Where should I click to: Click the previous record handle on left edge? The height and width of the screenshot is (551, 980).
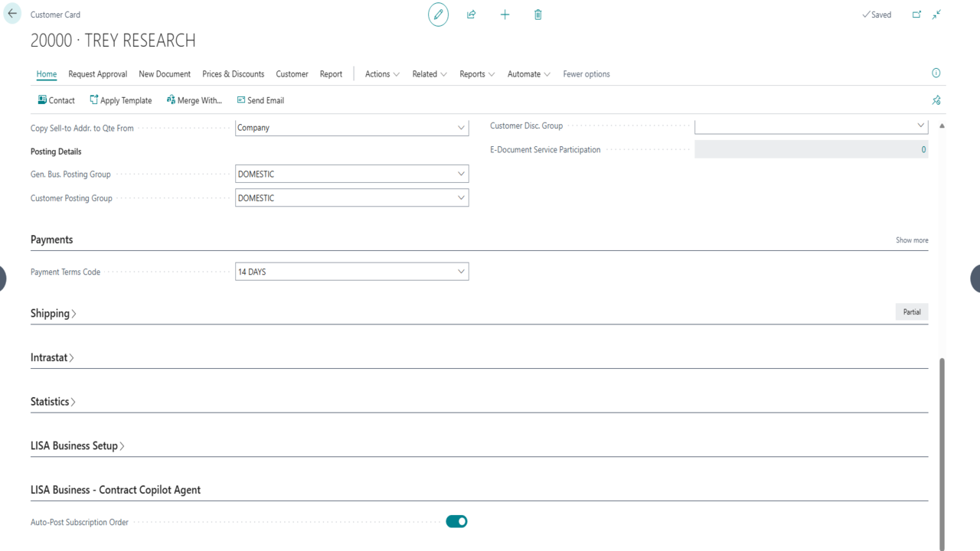pos(2,279)
